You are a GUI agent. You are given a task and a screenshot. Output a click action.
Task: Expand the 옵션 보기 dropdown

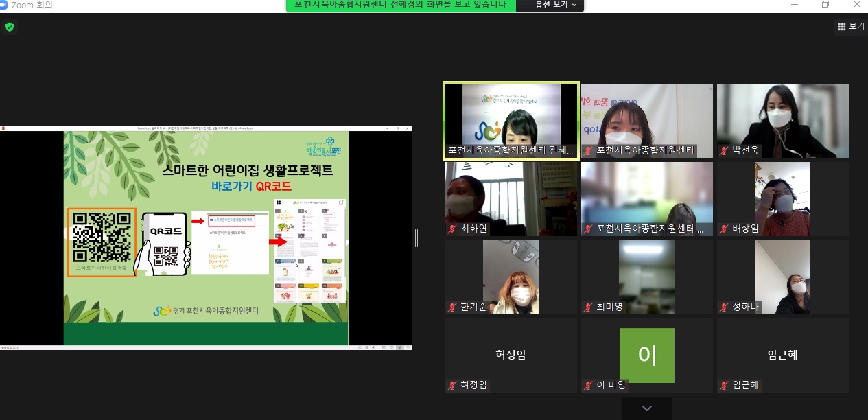[556, 5]
